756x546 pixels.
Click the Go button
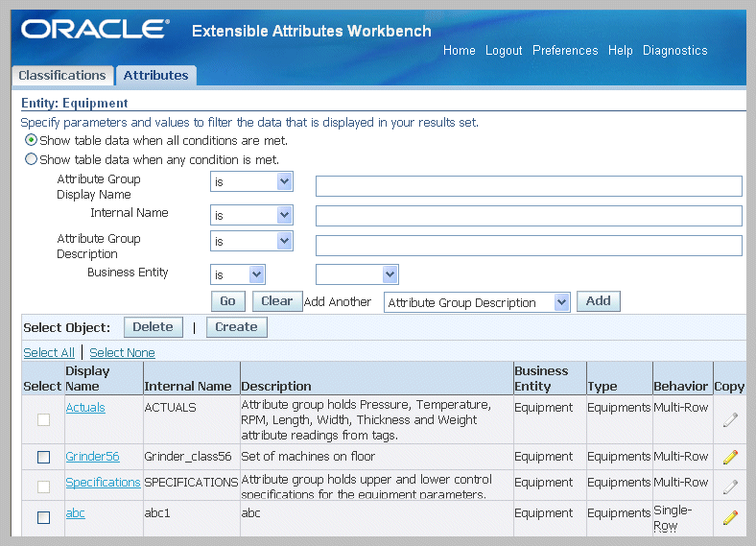click(x=228, y=301)
